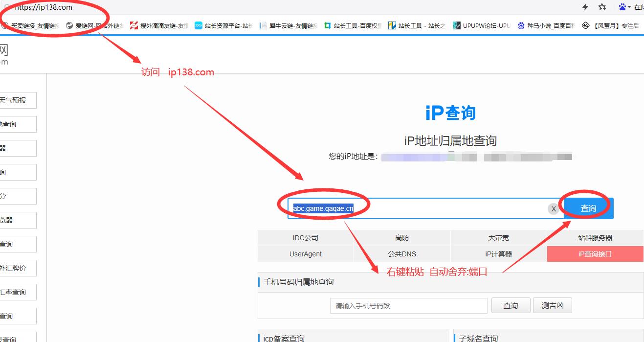Viewport: 644px width, 342px height.
Task: Click the 请输入手机号码段 input field
Action: 409,306
